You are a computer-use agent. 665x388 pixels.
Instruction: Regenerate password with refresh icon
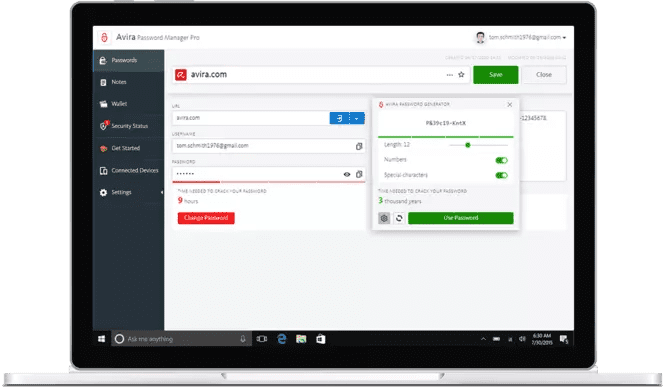click(399, 218)
